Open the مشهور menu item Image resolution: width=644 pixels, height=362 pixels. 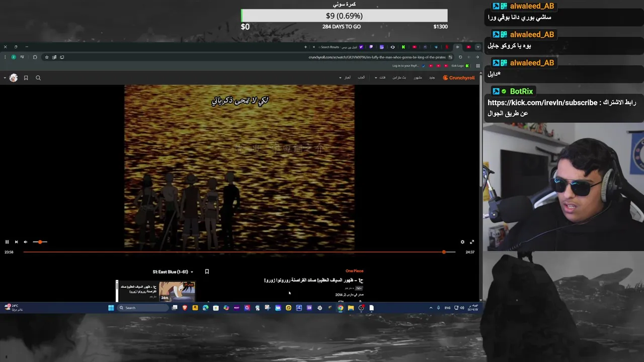coord(418,77)
